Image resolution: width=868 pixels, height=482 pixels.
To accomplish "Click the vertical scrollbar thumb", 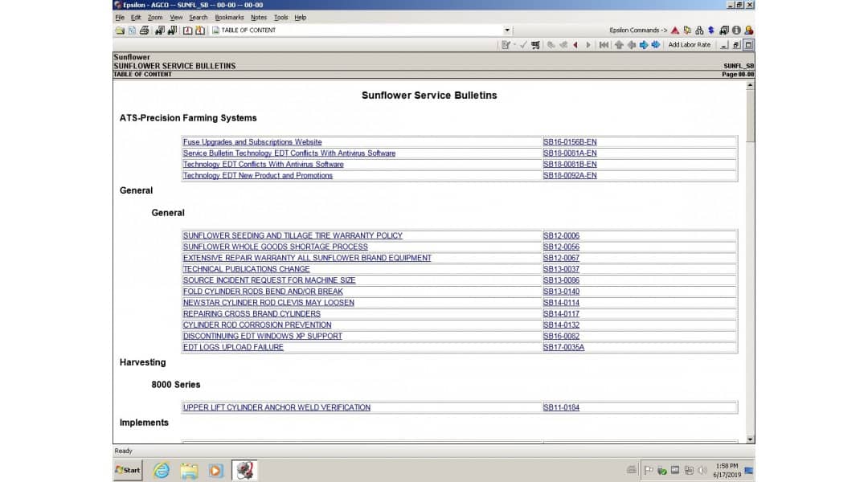I will click(x=750, y=116).
